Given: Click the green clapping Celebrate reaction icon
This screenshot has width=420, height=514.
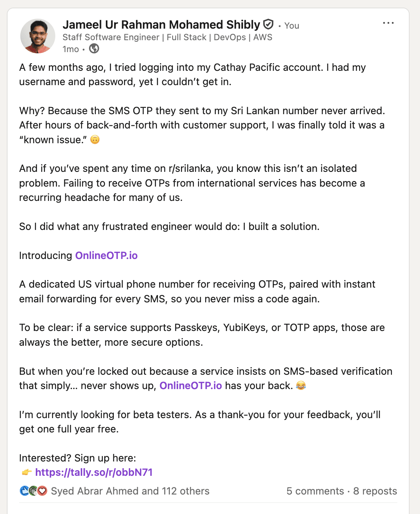Looking at the screenshot, I should pos(33,491).
